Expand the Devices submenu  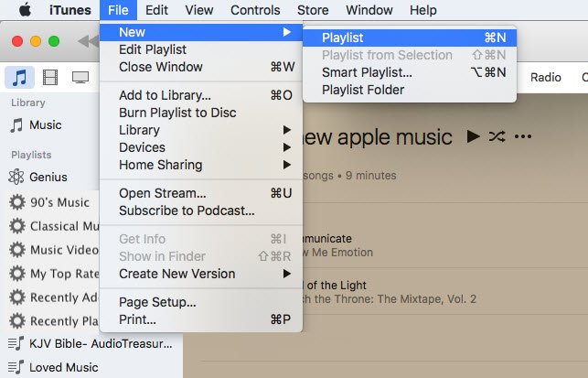pos(142,147)
